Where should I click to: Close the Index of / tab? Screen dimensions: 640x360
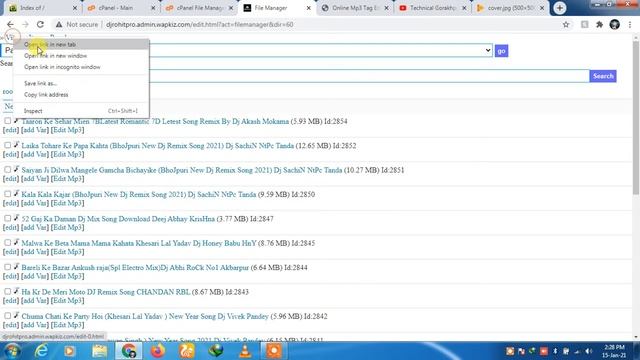click(x=75, y=8)
